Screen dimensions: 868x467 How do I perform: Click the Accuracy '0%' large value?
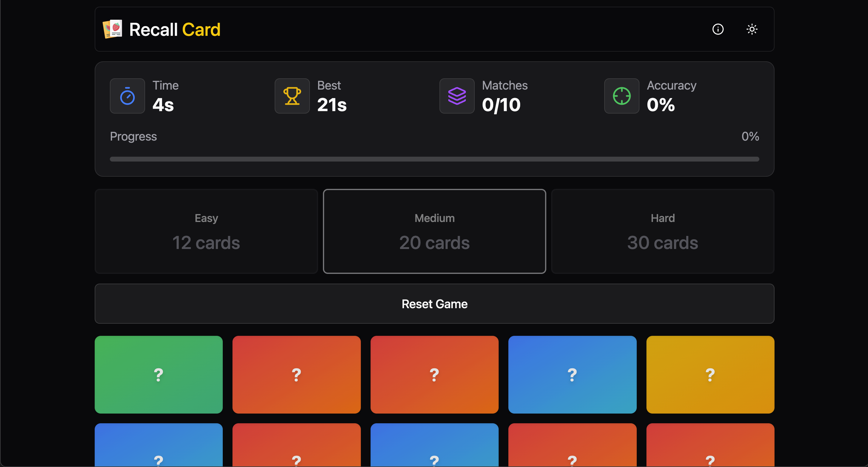(661, 105)
